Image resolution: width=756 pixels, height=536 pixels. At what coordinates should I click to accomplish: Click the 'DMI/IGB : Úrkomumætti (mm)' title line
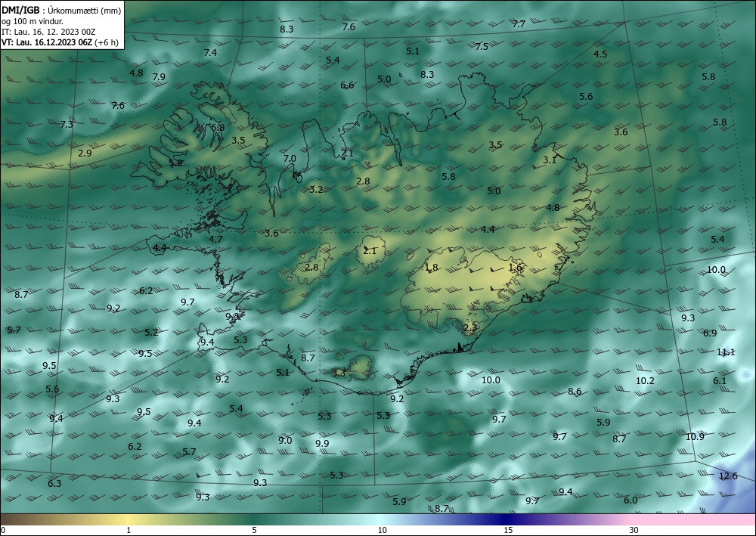[61, 11]
